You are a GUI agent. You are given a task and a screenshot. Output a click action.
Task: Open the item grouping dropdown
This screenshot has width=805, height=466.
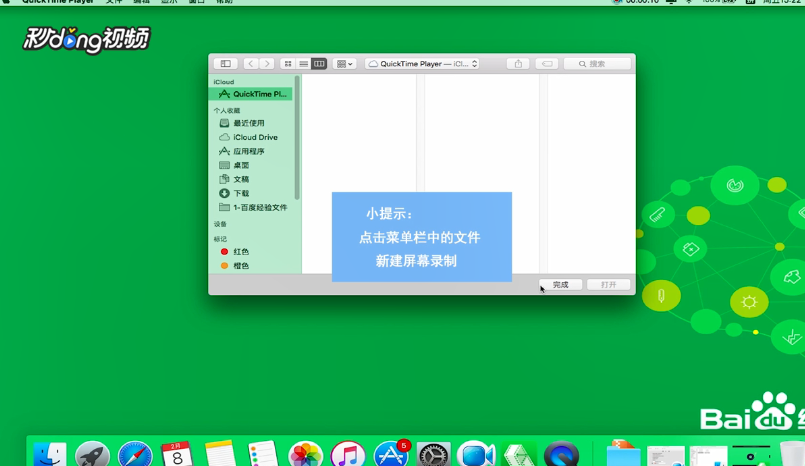[x=344, y=64]
